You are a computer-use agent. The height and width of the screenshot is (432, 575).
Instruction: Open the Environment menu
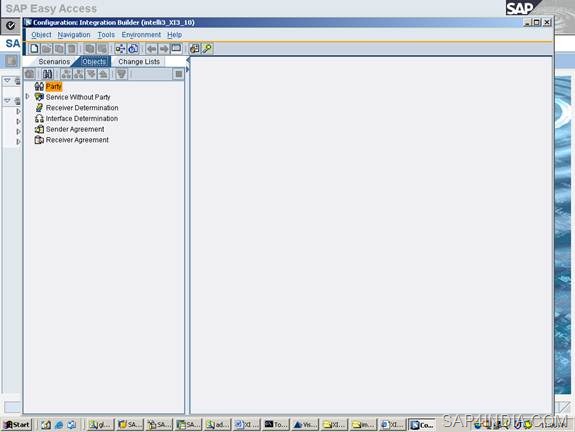141,35
